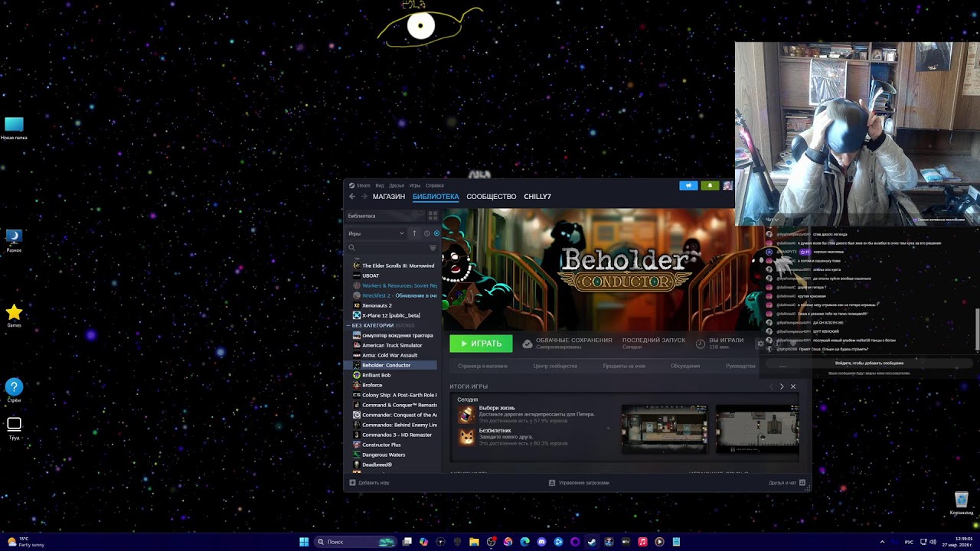This screenshot has height=551, width=980.
Task: Click the taskbar Поиск search box
Action: (355, 542)
